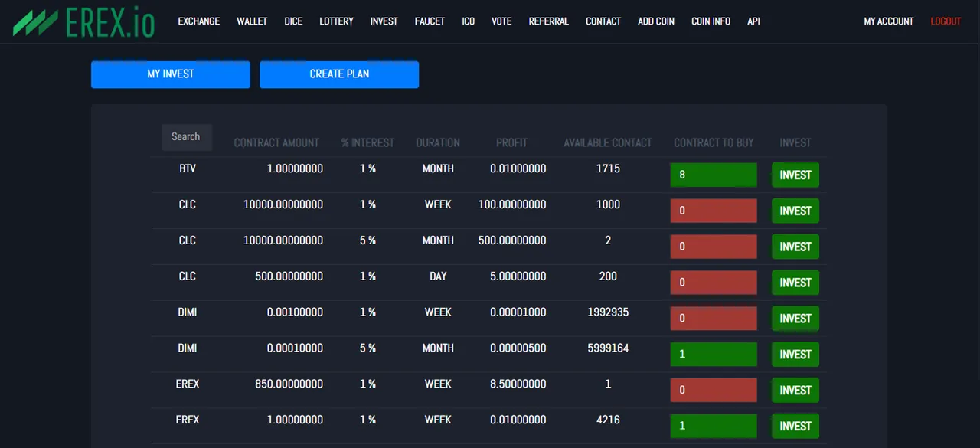
Task: Click INVEST for the BTV plan
Action: (x=795, y=175)
